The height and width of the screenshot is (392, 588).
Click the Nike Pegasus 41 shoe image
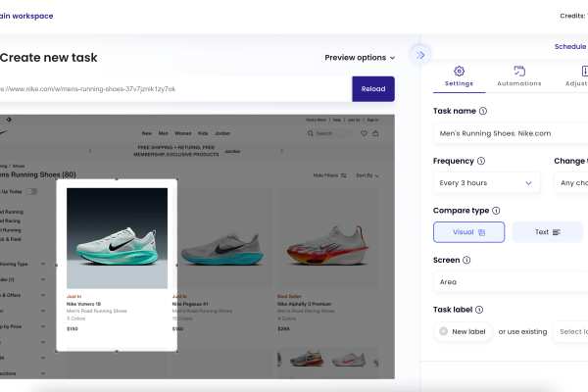click(x=222, y=238)
